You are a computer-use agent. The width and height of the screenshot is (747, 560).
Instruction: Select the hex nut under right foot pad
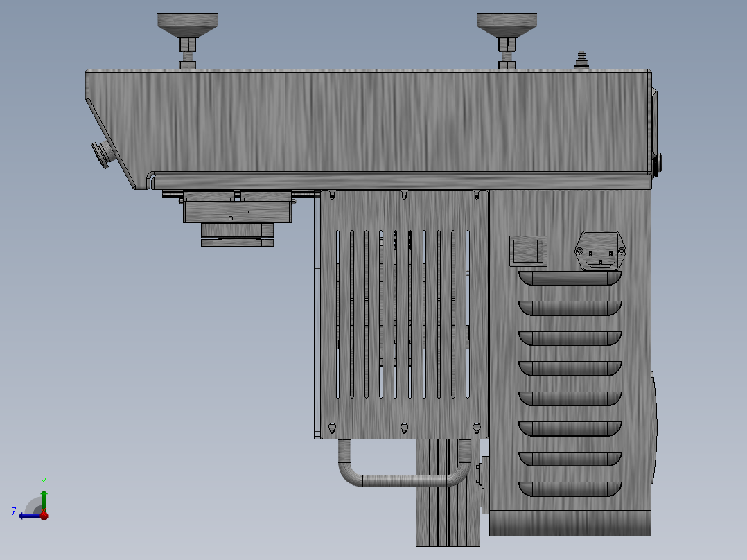point(507,45)
